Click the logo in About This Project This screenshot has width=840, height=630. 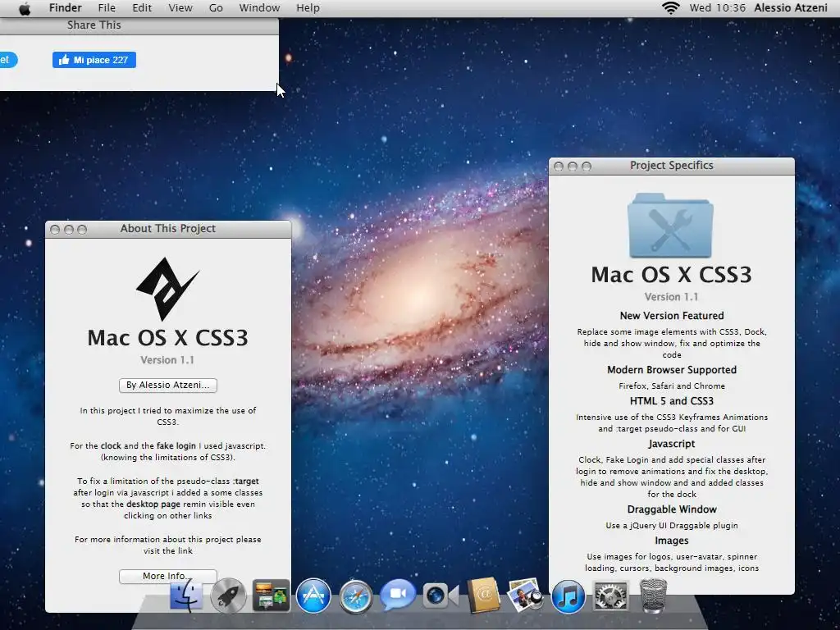click(x=167, y=289)
